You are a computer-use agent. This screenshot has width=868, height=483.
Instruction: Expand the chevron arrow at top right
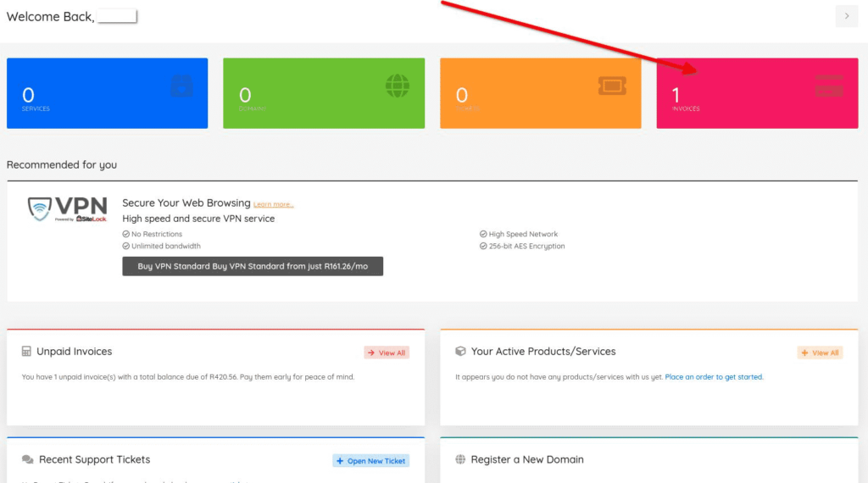click(847, 16)
